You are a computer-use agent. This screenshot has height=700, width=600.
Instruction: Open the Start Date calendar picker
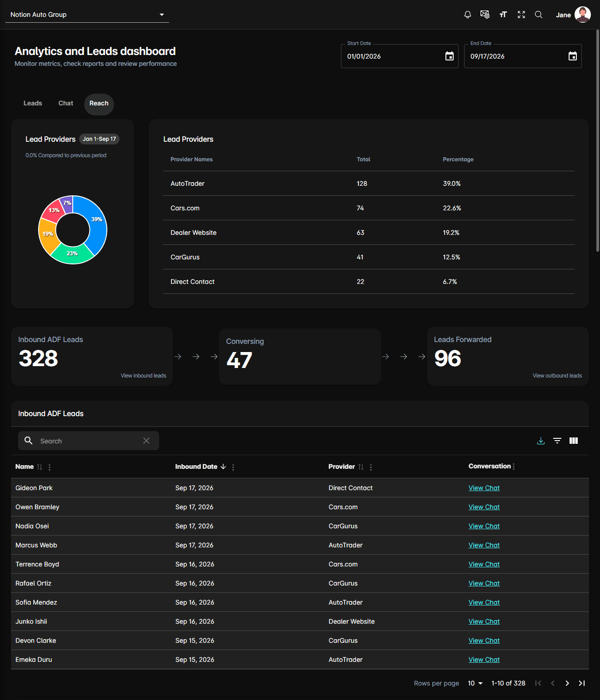(x=449, y=56)
